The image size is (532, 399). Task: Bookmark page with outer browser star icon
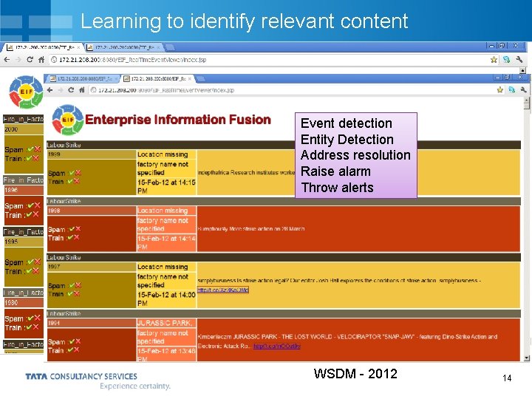coord(494,60)
